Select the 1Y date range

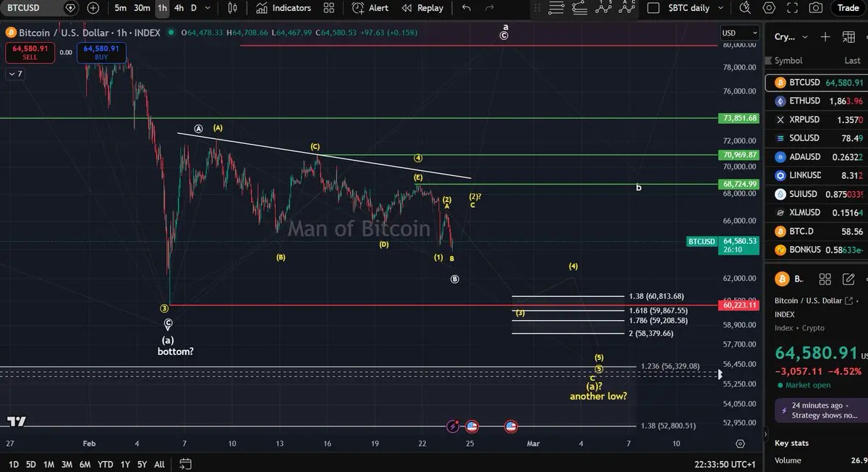pyautogui.click(x=124, y=464)
